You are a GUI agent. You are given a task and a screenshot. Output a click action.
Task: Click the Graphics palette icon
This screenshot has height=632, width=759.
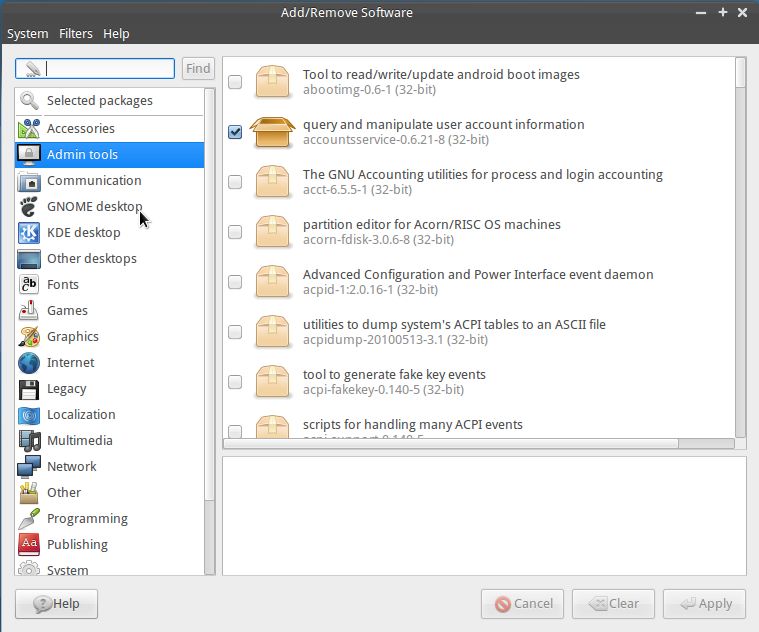[x=29, y=337]
